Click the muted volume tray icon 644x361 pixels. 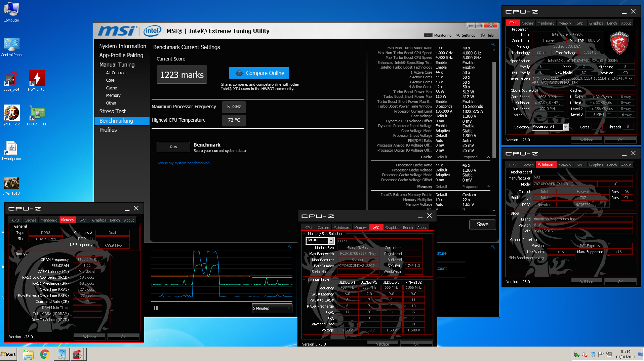coord(585,355)
